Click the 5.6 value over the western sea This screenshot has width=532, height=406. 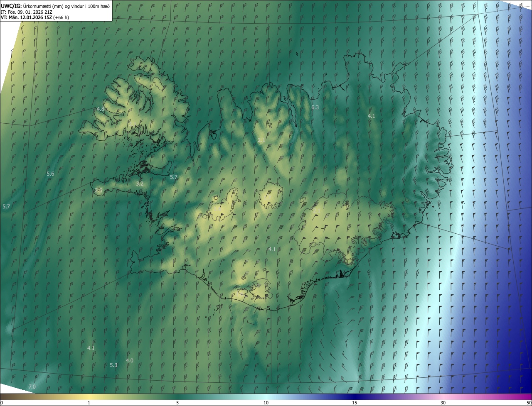50,174
